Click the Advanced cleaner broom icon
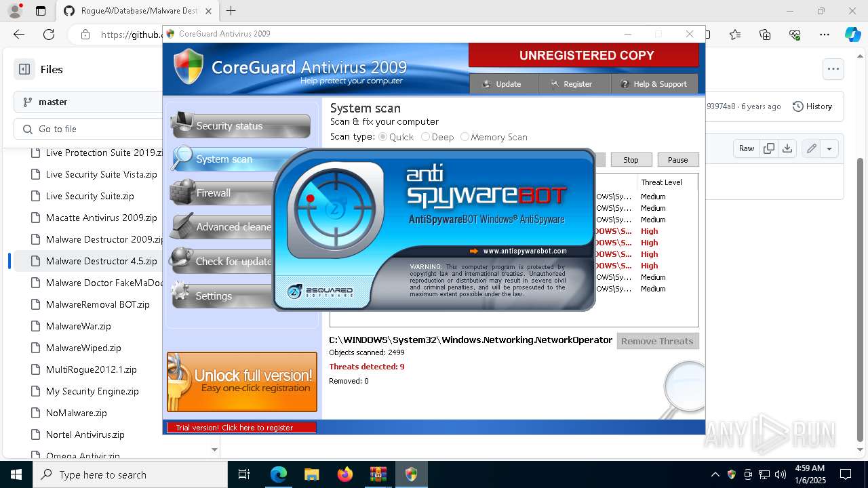Screen dimensions: 868x488 (181, 226)
